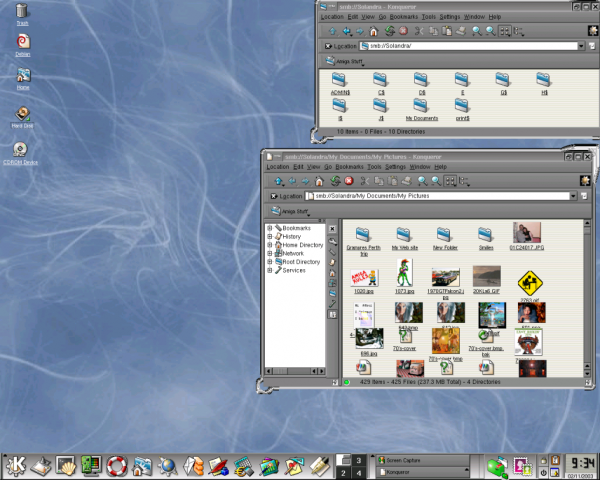Open Go menu in smb://Solandra window

click(x=382, y=17)
